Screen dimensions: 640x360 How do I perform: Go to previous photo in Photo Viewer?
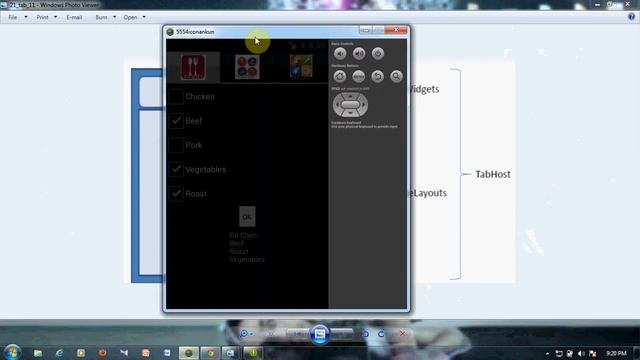(x=298, y=334)
